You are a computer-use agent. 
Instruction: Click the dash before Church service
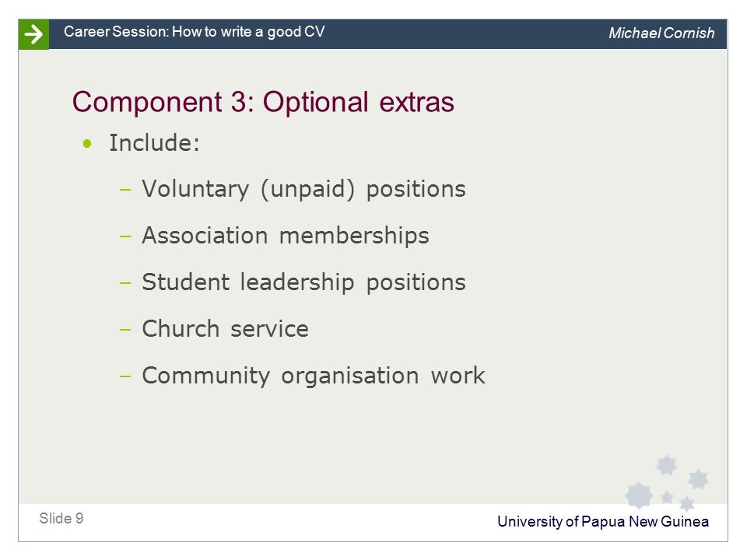pyautogui.click(x=125, y=330)
